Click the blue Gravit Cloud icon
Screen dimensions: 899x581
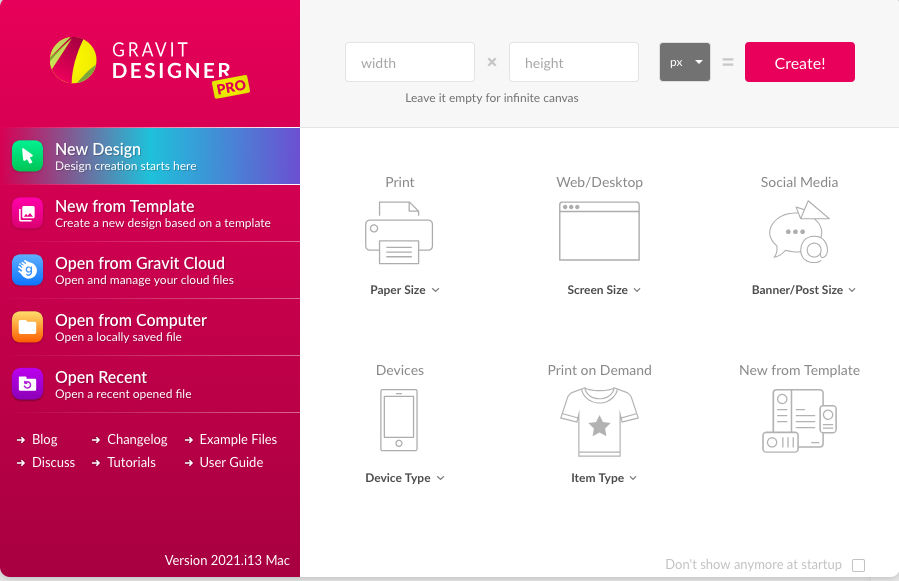coord(28,270)
